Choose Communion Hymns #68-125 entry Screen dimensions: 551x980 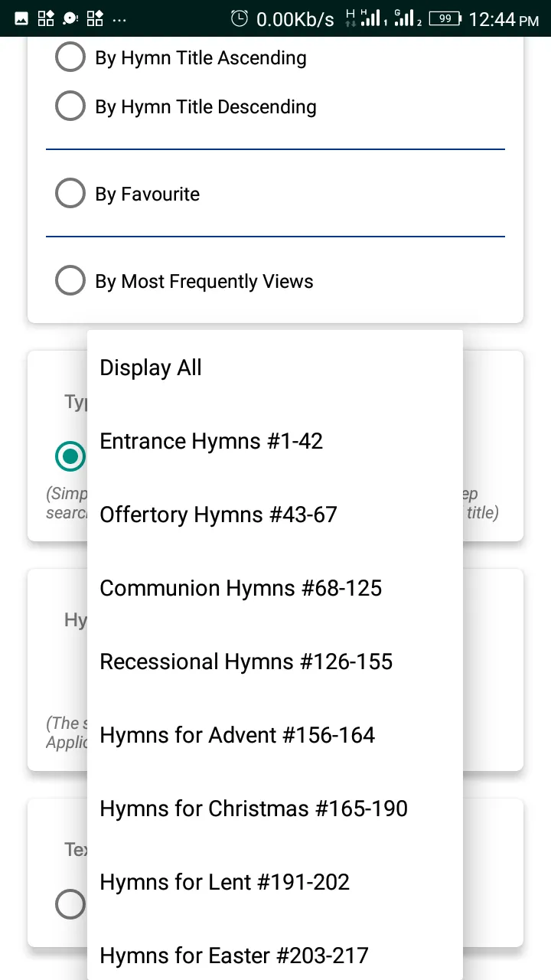[x=275, y=588]
